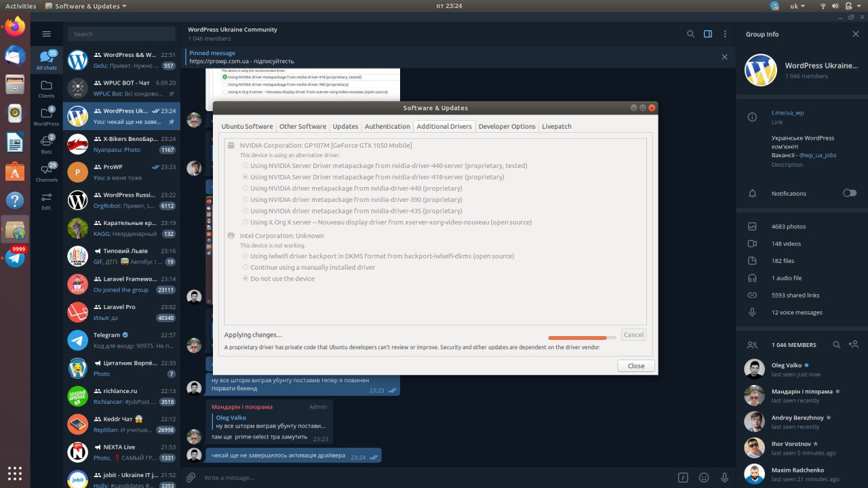Switch to the Other Software tab

302,126
